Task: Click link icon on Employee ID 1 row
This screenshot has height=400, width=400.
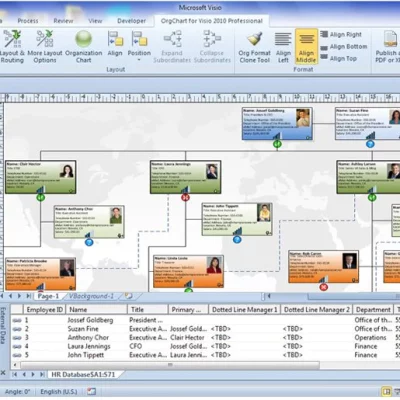Action: 17,320
